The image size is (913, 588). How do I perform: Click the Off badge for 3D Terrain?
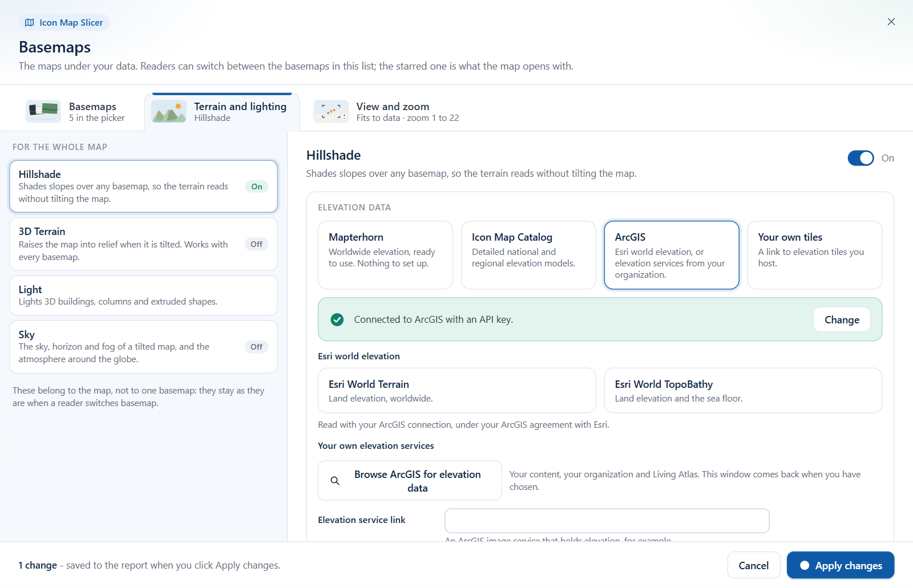coord(257,244)
